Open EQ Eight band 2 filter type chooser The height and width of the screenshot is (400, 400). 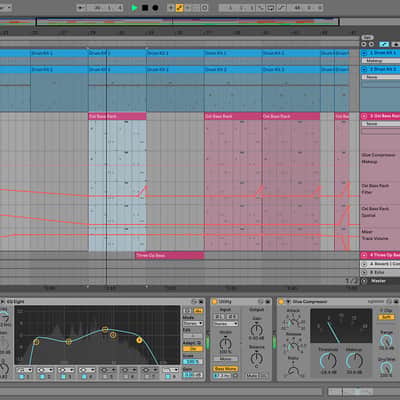(x=45, y=370)
